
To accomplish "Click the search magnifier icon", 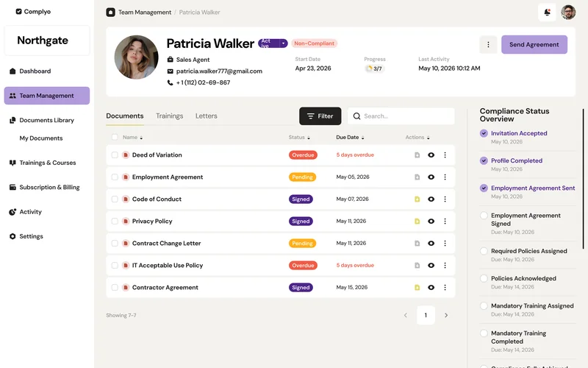I will click(356, 116).
